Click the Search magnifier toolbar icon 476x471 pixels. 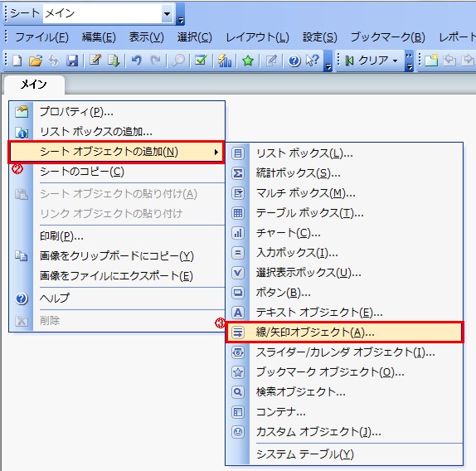[178, 61]
